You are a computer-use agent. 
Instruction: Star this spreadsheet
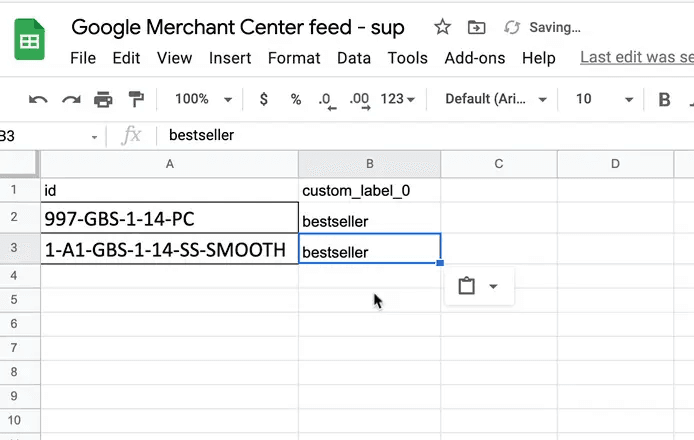pyautogui.click(x=442, y=27)
